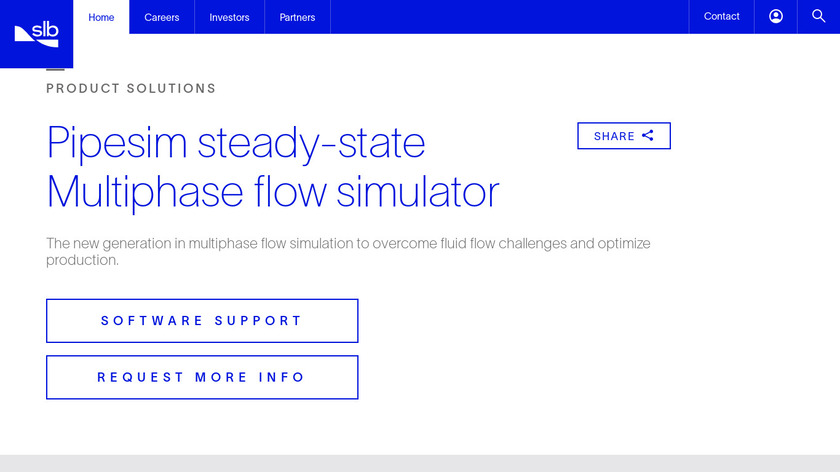
Task: Go to the Careers tab
Action: (x=162, y=17)
